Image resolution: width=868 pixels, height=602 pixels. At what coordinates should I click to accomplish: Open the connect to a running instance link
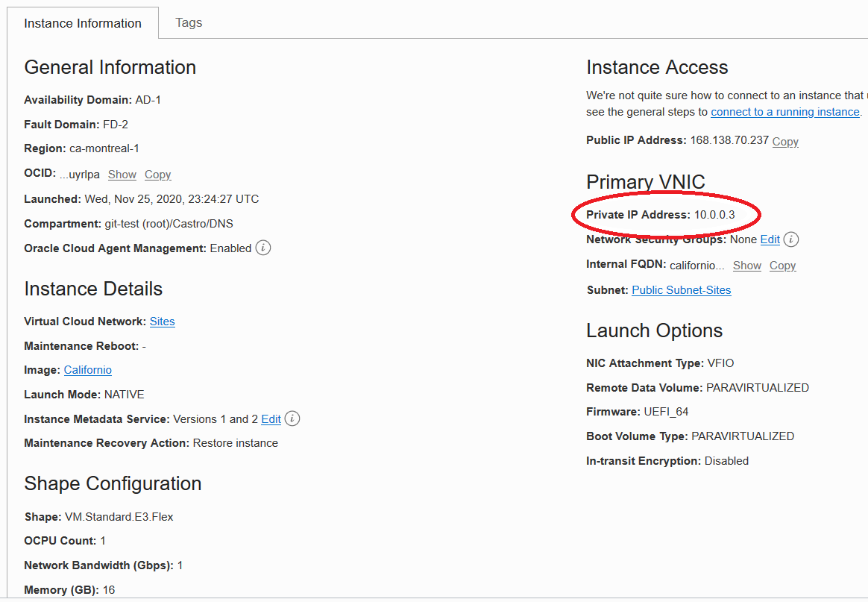tap(785, 112)
